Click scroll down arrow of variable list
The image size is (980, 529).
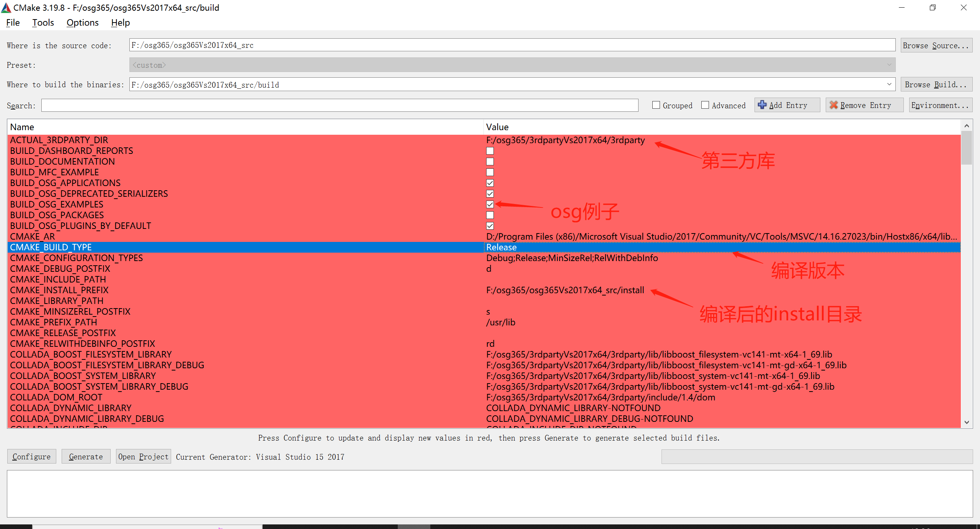(x=967, y=422)
